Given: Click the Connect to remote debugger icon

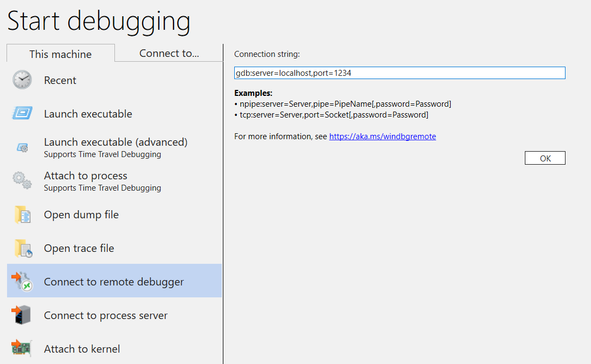Looking at the screenshot, I should click(x=21, y=281).
